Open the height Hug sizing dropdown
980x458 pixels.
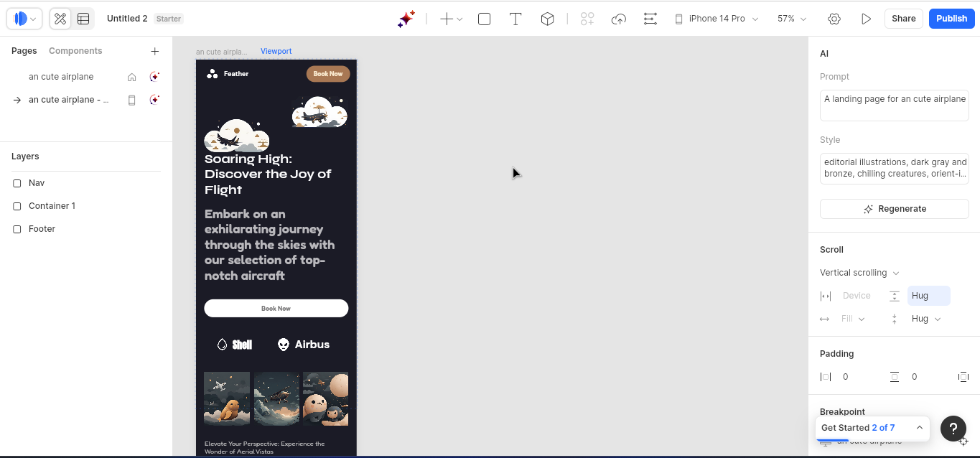(926, 319)
